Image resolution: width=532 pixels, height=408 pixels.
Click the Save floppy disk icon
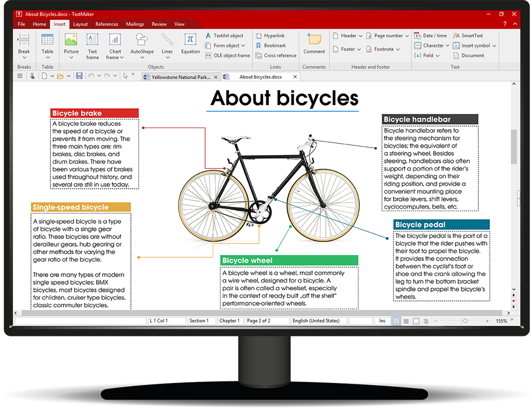click(x=79, y=76)
